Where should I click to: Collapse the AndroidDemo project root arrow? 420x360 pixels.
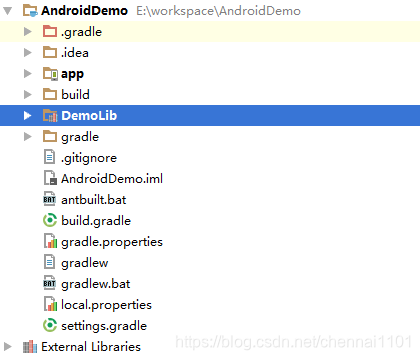pos(7,11)
